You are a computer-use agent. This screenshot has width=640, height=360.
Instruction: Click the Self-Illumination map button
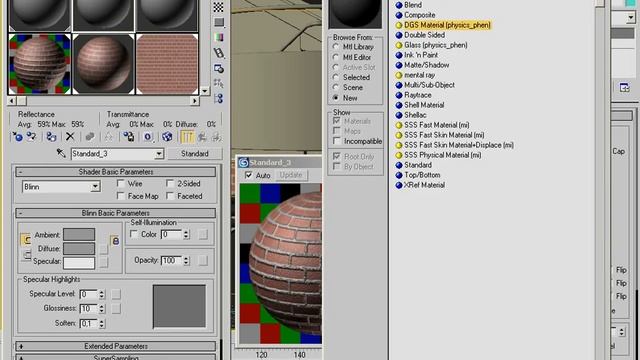click(x=203, y=234)
